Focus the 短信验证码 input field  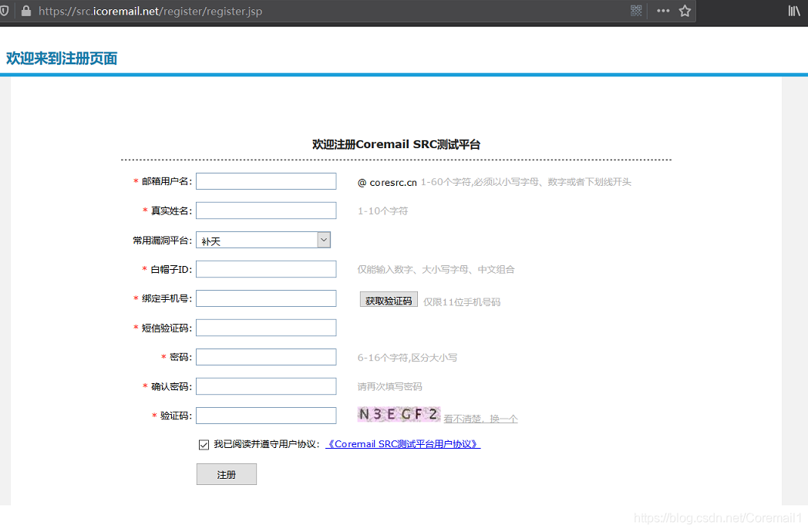point(266,328)
